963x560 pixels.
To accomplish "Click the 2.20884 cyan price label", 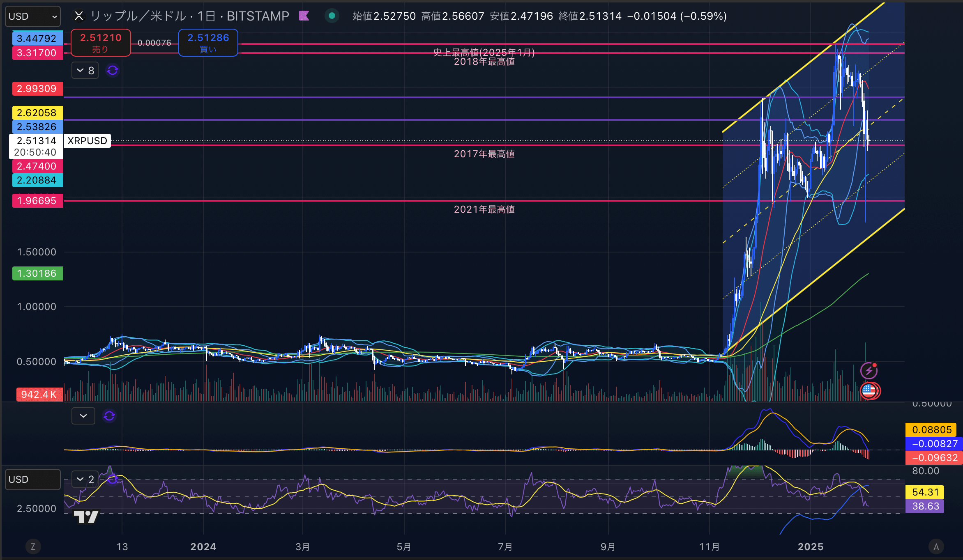I will pyautogui.click(x=37, y=180).
